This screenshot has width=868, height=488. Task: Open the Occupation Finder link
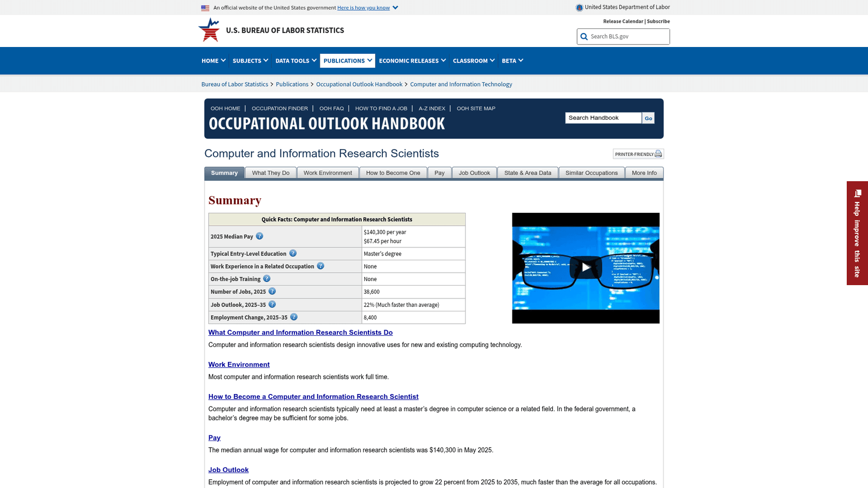280,108
